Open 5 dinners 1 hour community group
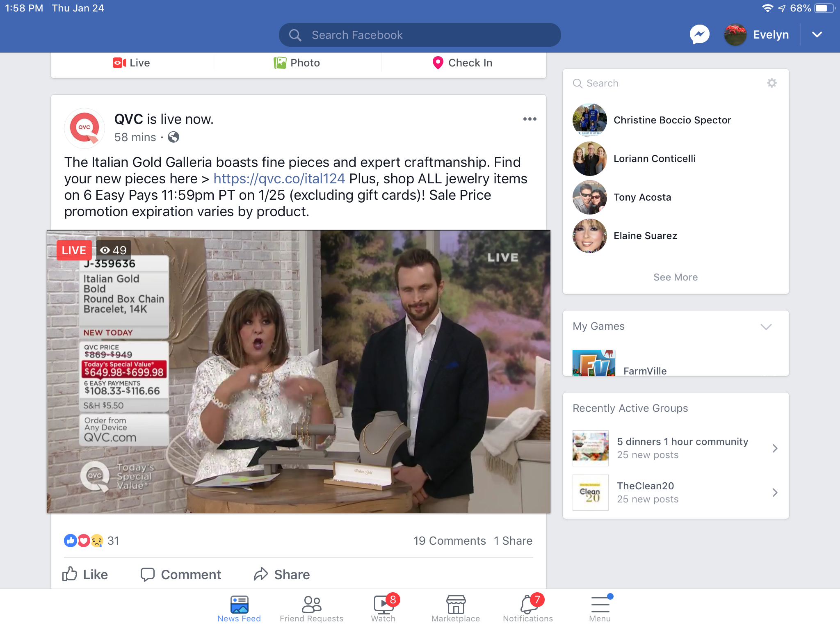The height and width of the screenshot is (630, 840). coord(676,448)
